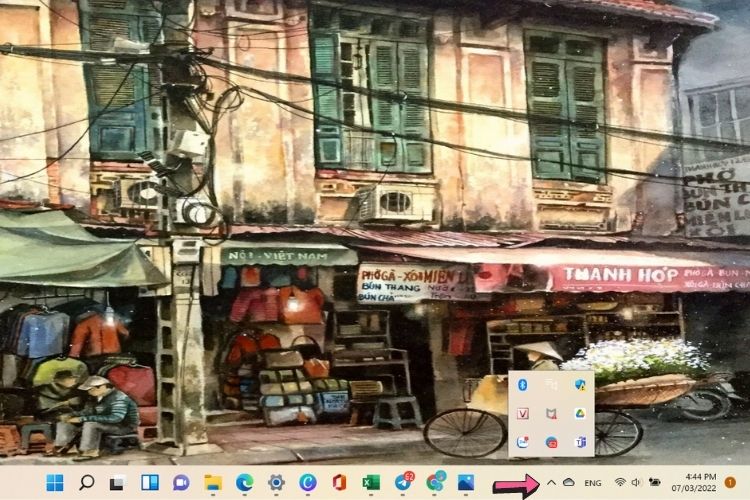Open Task View on the taskbar
The width and height of the screenshot is (750, 500).
[118, 483]
